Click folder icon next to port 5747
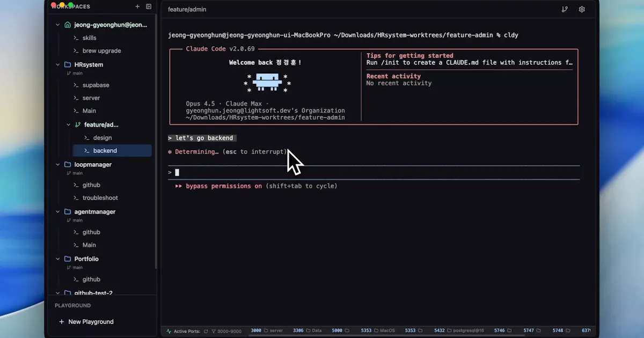 [x=539, y=330]
